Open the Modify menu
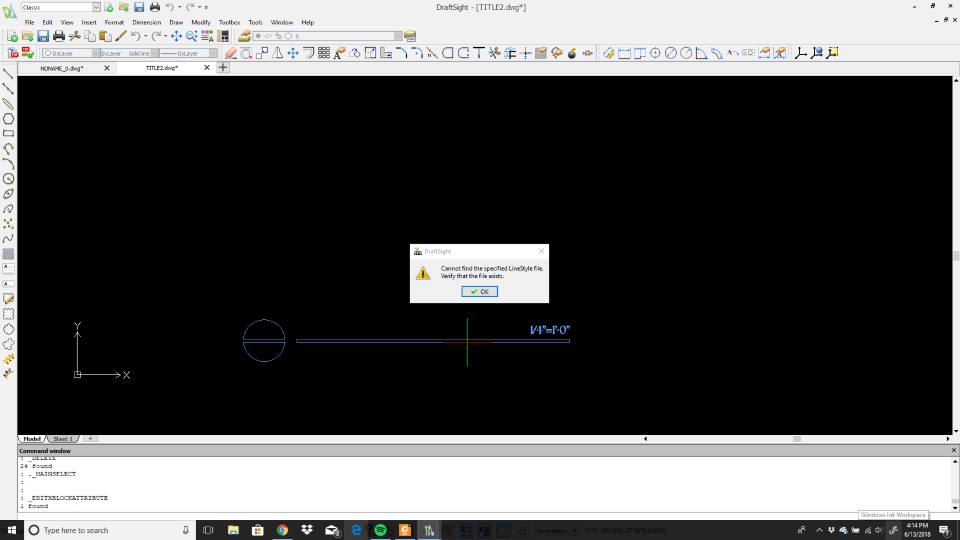960x540 pixels. [x=200, y=22]
